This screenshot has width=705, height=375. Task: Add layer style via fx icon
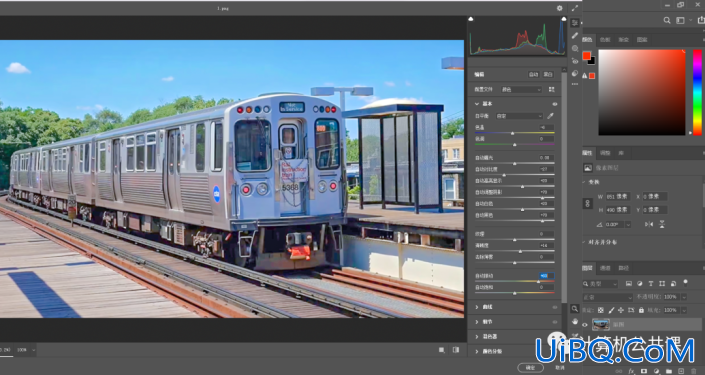(631, 371)
